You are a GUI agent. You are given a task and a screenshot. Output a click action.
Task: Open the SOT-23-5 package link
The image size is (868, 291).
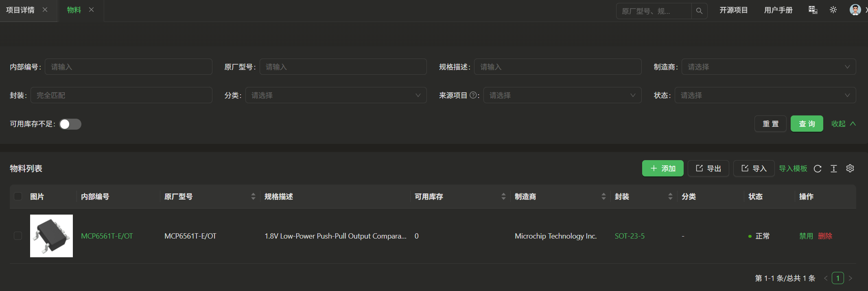coord(630,236)
